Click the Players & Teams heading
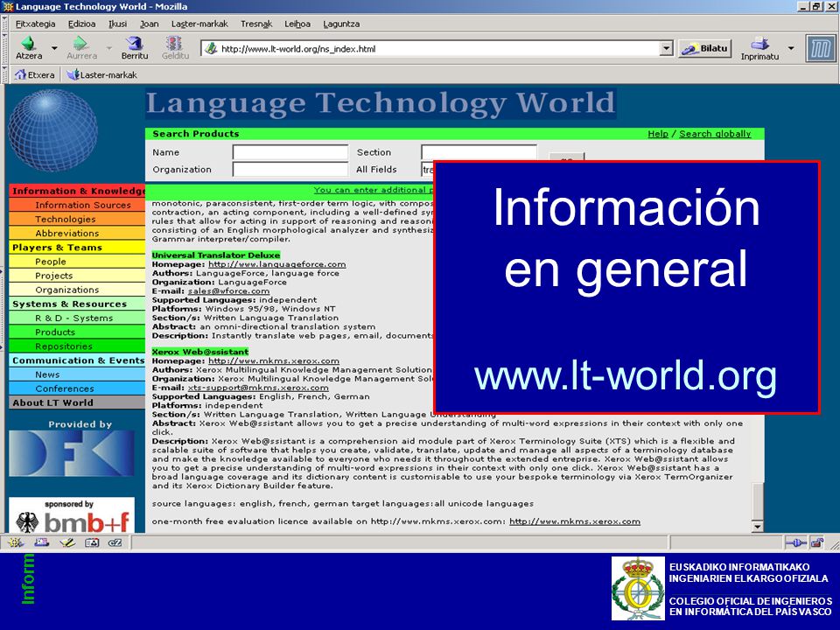840x630 pixels. (77, 248)
